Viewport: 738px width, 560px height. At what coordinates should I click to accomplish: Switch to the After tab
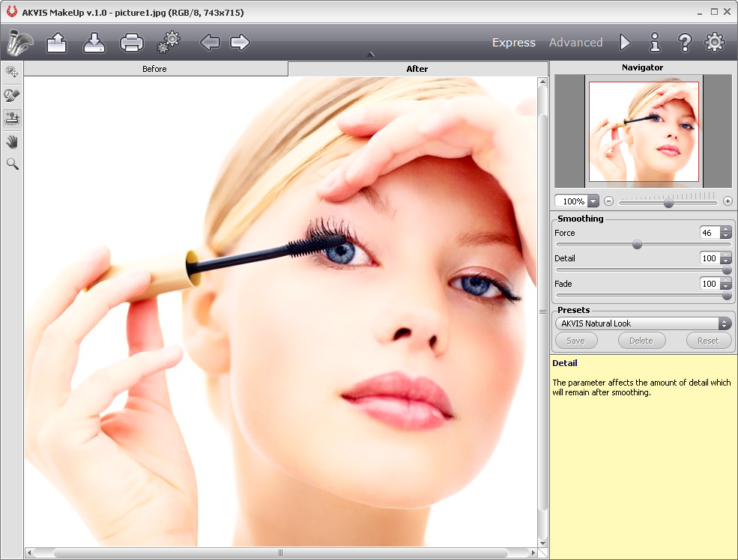tap(418, 69)
